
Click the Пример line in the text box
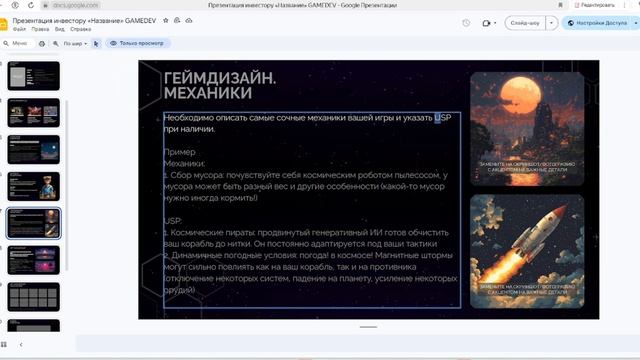click(179, 152)
